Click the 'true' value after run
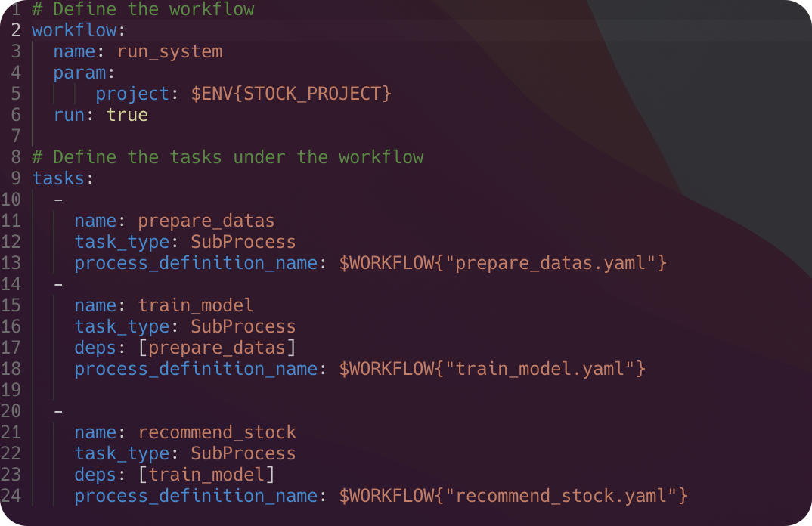The width and height of the screenshot is (812, 526). [x=127, y=115]
